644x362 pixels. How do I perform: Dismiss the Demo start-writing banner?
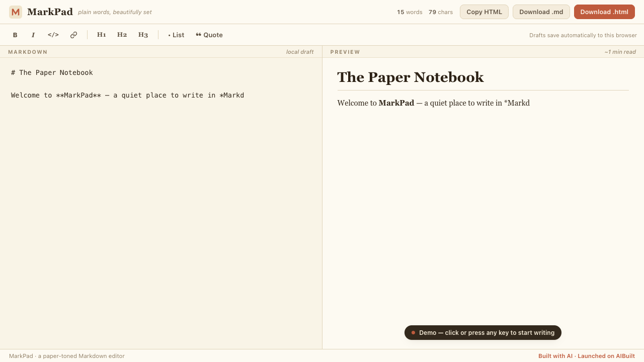[483, 333]
